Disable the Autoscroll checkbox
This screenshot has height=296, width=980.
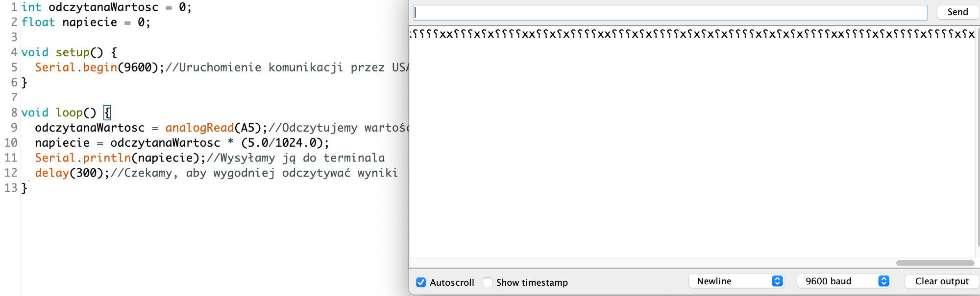[x=421, y=282]
